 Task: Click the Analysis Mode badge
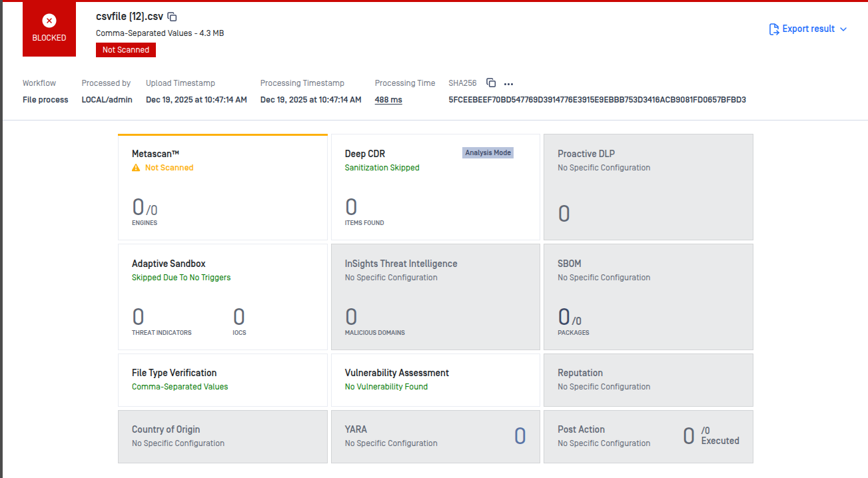tap(488, 153)
